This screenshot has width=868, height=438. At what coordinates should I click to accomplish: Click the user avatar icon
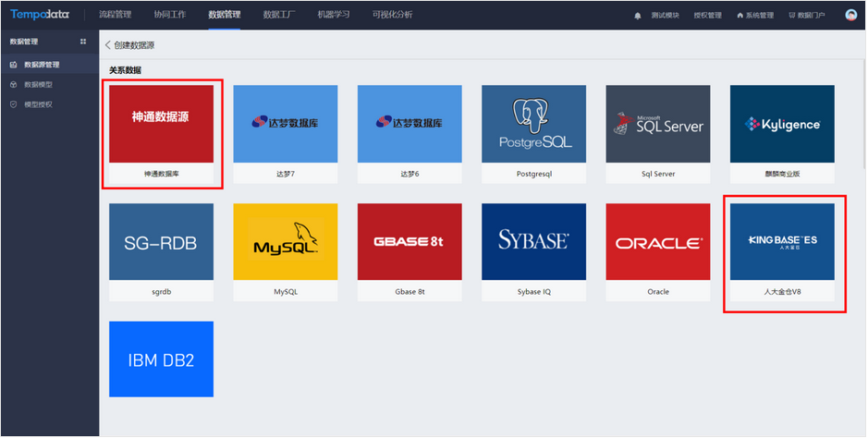tap(851, 15)
